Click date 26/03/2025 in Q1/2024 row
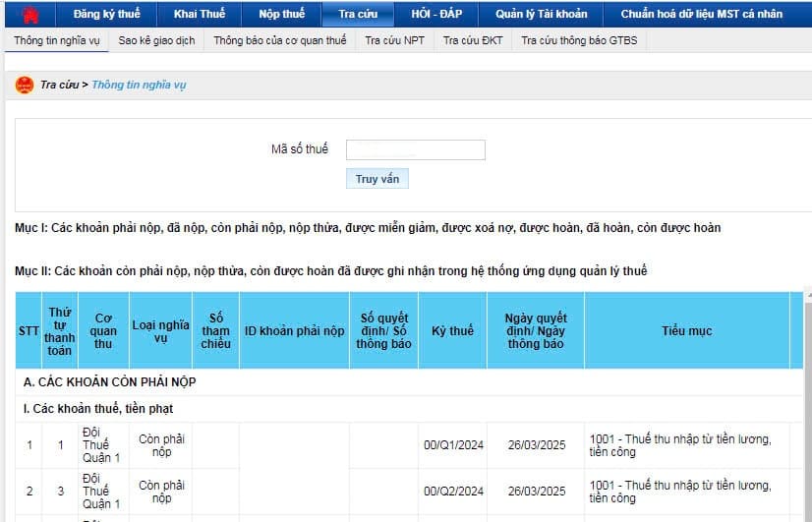This screenshot has height=522, width=812. click(x=537, y=445)
